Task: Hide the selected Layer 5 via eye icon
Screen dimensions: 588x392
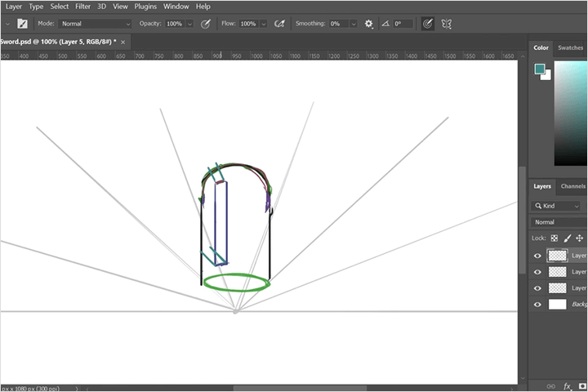Action: coord(537,256)
